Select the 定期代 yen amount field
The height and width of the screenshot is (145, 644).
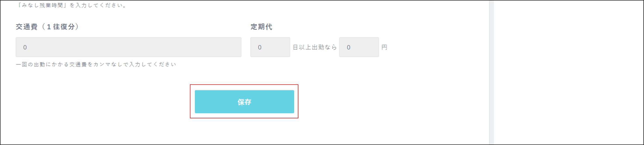tap(359, 47)
